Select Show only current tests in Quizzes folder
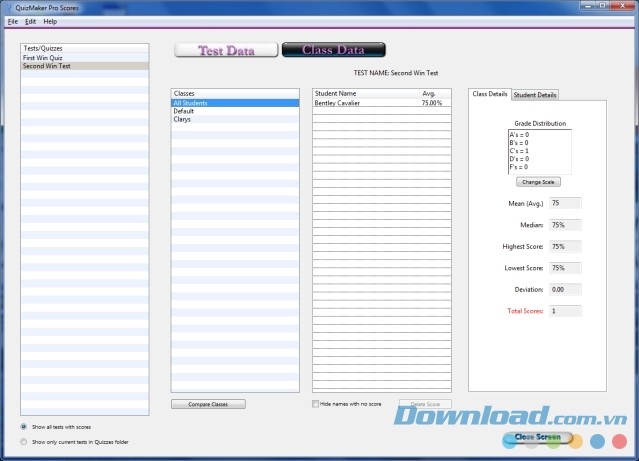 (24, 441)
